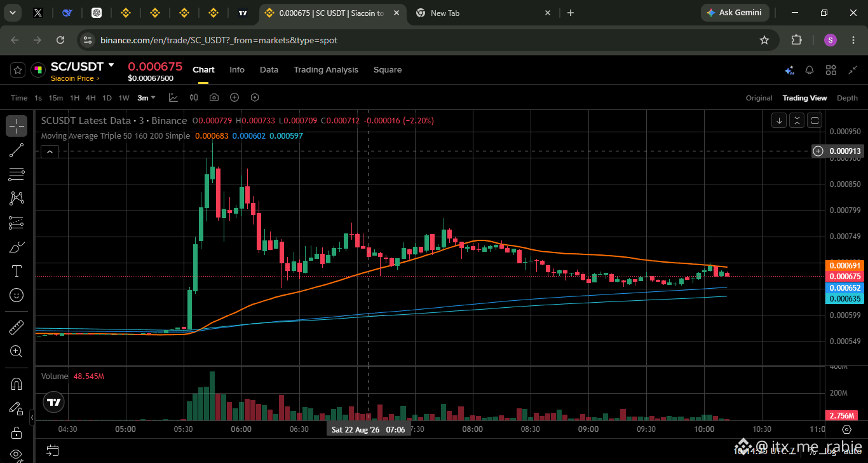Select the forecast projection tool with dotted lines
868x463 pixels.
[17, 223]
